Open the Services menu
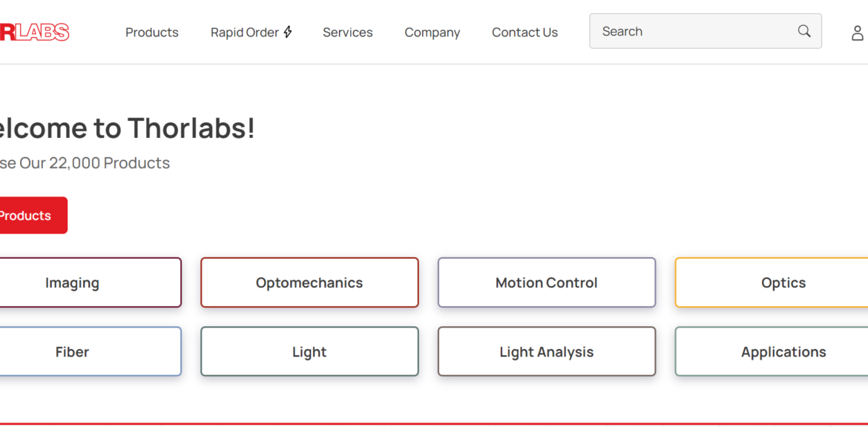 [x=347, y=33]
